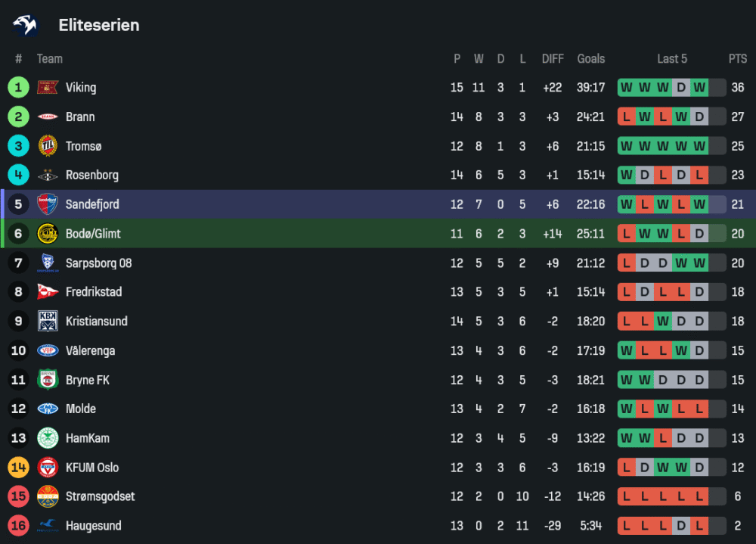Image resolution: width=756 pixels, height=544 pixels.
Task: Click Viking's draw result in Last 5
Action: point(681,88)
